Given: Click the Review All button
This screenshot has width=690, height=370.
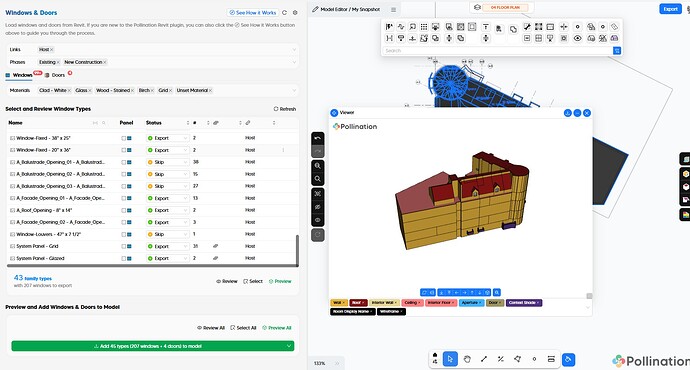Looking at the screenshot, I should coord(211,328).
